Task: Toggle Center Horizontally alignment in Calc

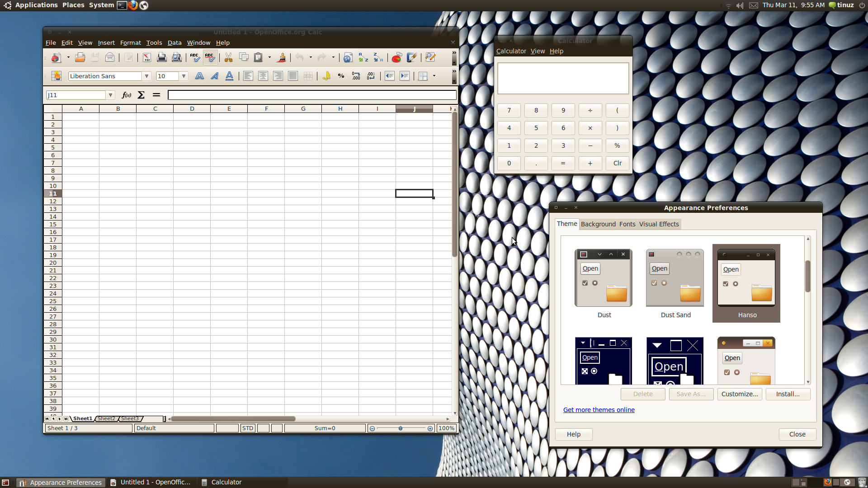Action: click(x=263, y=76)
